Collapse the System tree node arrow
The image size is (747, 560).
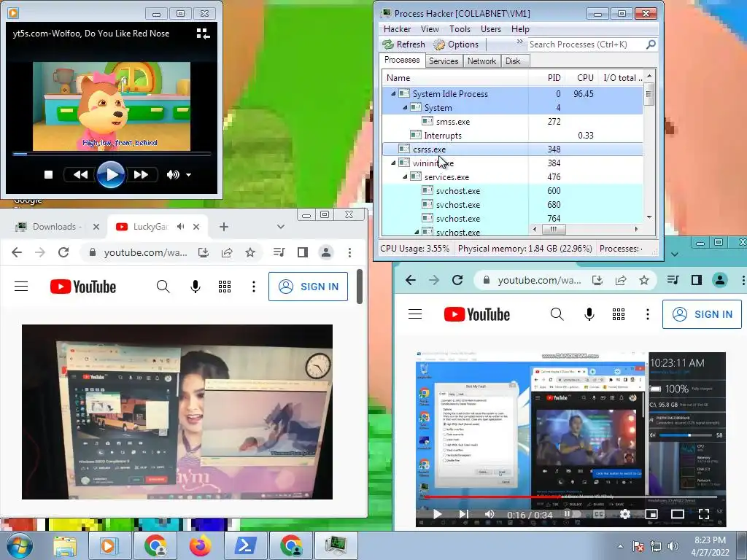coord(405,108)
